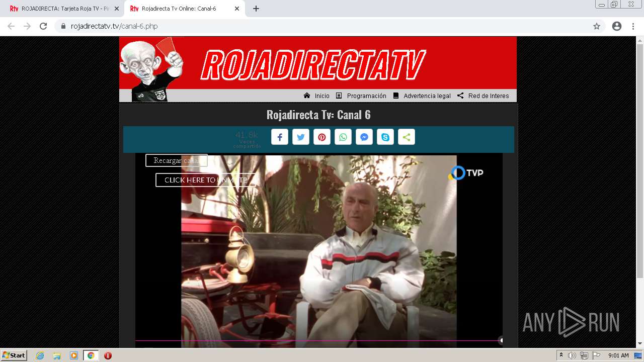The image size is (644, 362).
Task: Click the TVP video stream area
Action: 319,251
